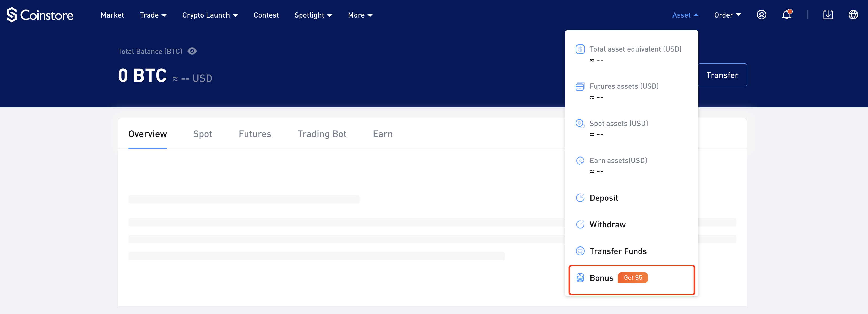Image resolution: width=868 pixels, height=314 pixels.
Task: Click the Total Balance (BTC) label
Action: coord(150,52)
